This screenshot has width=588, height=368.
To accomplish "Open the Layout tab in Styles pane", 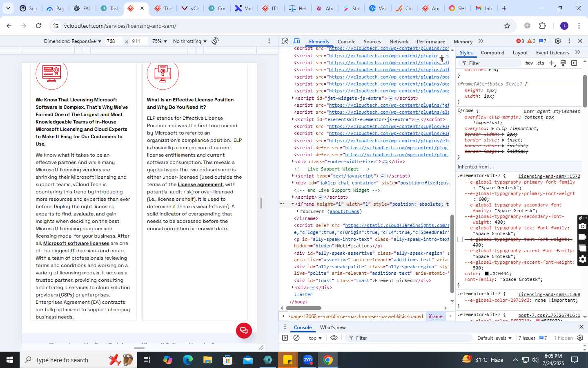I will (x=520, y=53).
